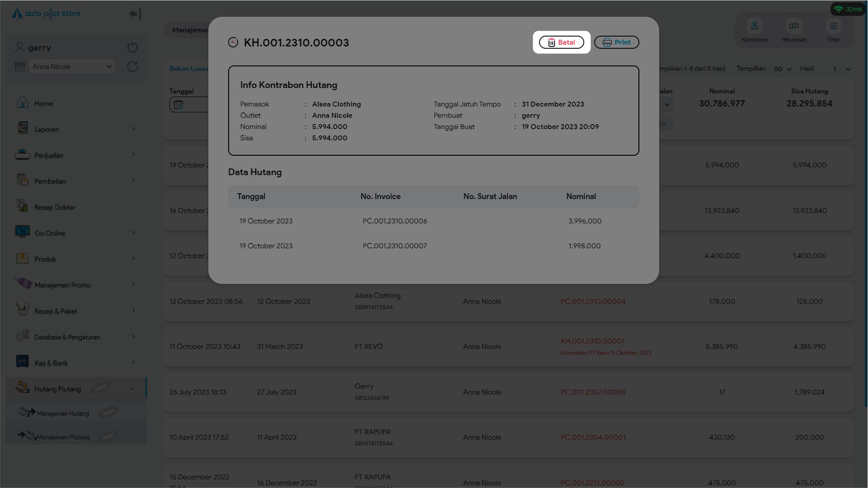Click the Batal cancel button
868x488 pixels.
[561, 42]
